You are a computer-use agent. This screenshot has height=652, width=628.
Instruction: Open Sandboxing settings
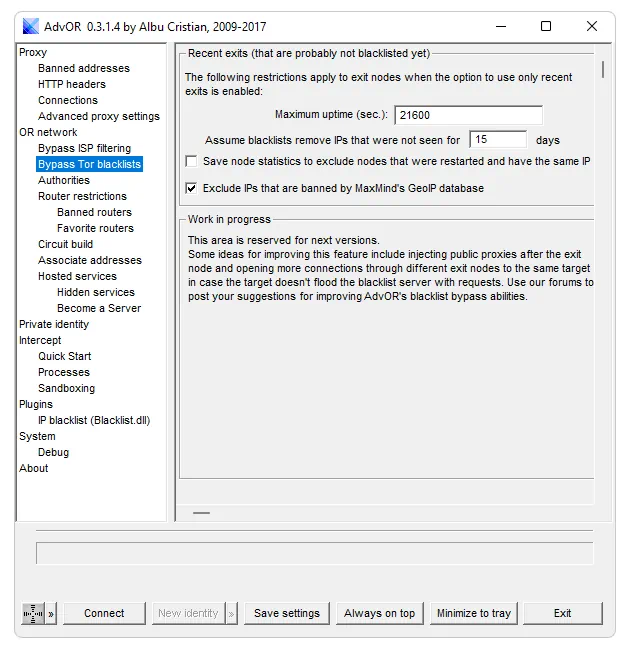pos(67,388)
